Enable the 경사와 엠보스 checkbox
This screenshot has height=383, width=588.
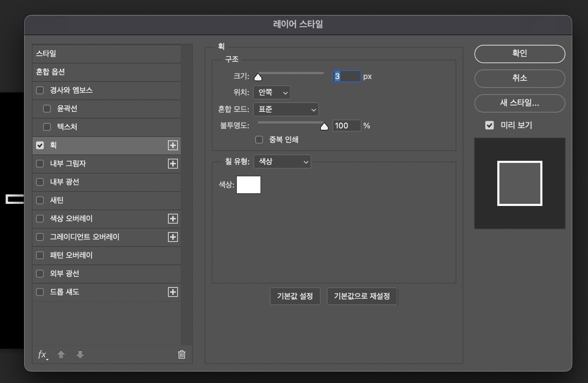pos(40,90)
